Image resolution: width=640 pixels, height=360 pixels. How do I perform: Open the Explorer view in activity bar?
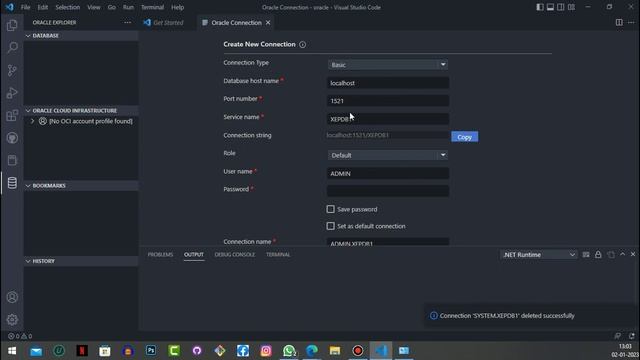pos(12,25)
